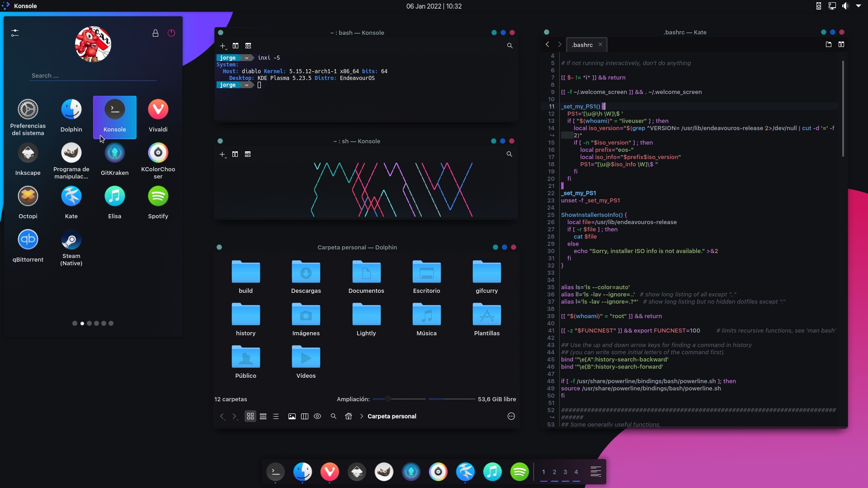The width and height of the screenshot is (868, 488).
Task: Open new tab dropdown in bash Konsole
Action: (223, 46)
